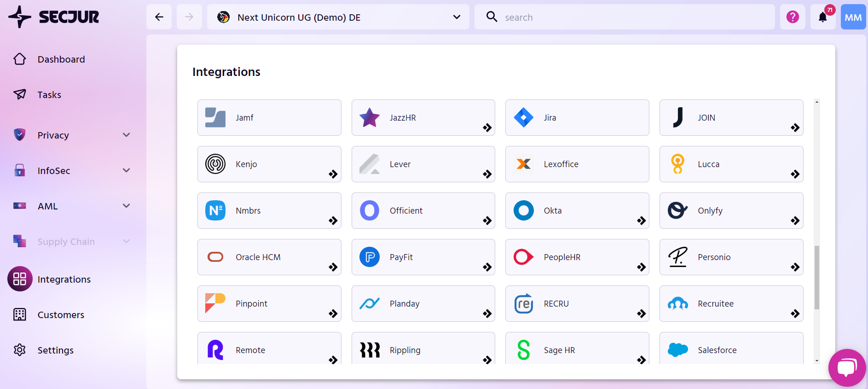Click the Recruitee card arrow
868x389 pixels.
click(795, 314)
